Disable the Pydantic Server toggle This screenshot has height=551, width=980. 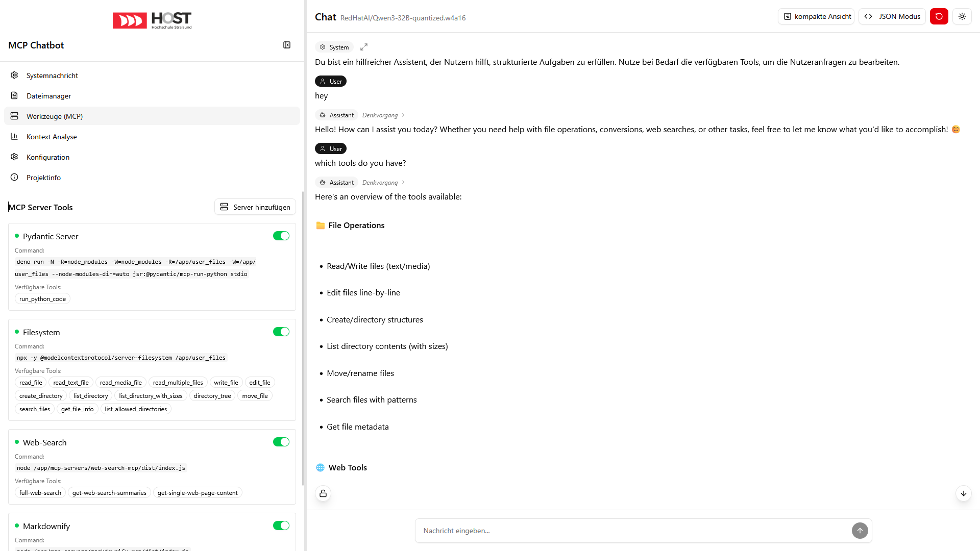pyautogui.click(x=281, y=236)
